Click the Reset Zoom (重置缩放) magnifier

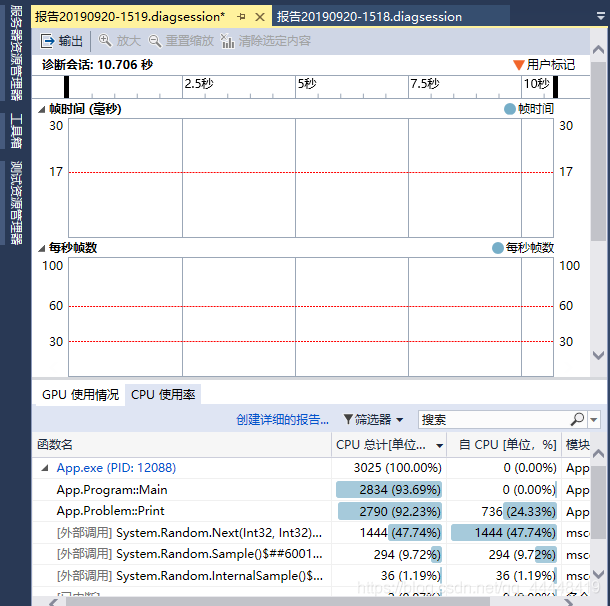pyautogui.click(x=155, y=41)
